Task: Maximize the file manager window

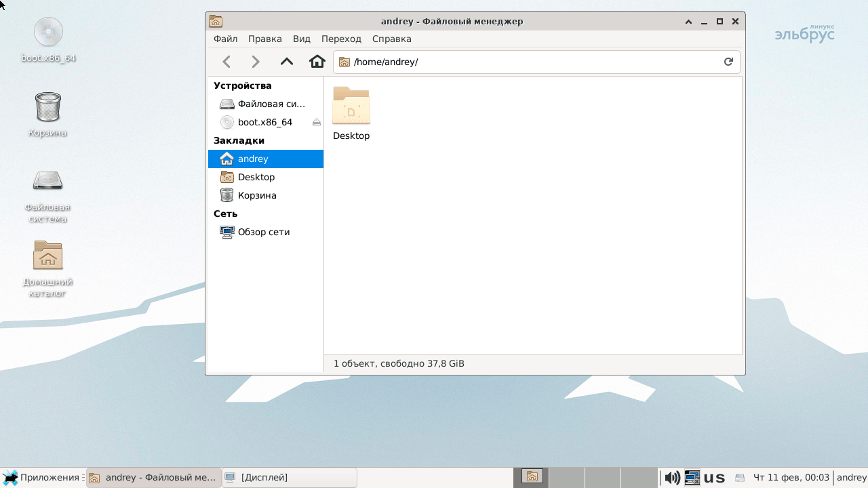Action: tap(720, 22)
